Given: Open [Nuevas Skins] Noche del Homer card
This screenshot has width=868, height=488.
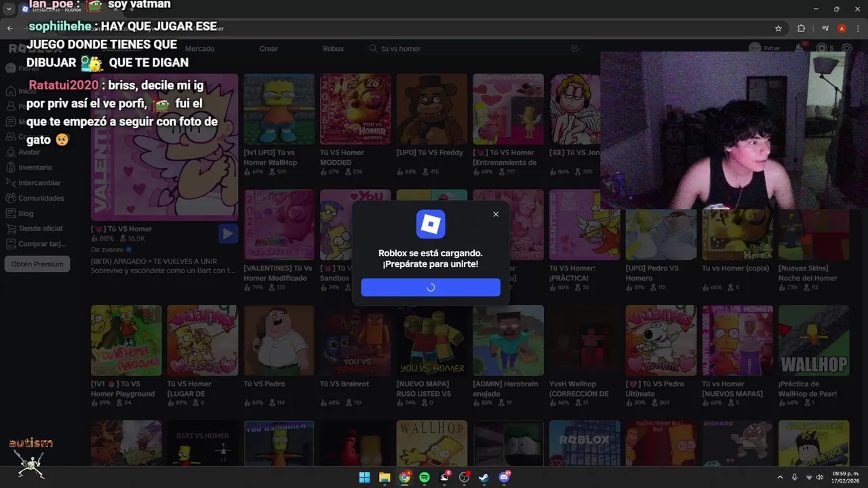Looking at the screenshot, I should [x=814, y=245].
